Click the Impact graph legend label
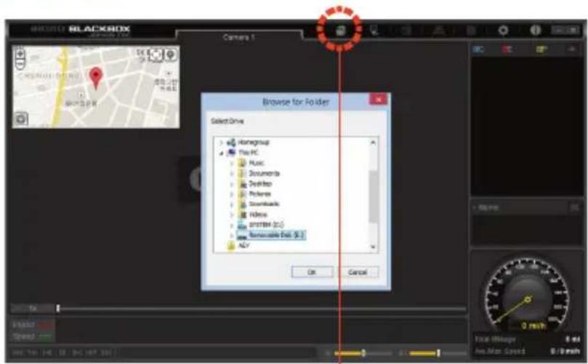Image resolution: width=588 pixels, height=364 pixels. [x=24, y=325]
